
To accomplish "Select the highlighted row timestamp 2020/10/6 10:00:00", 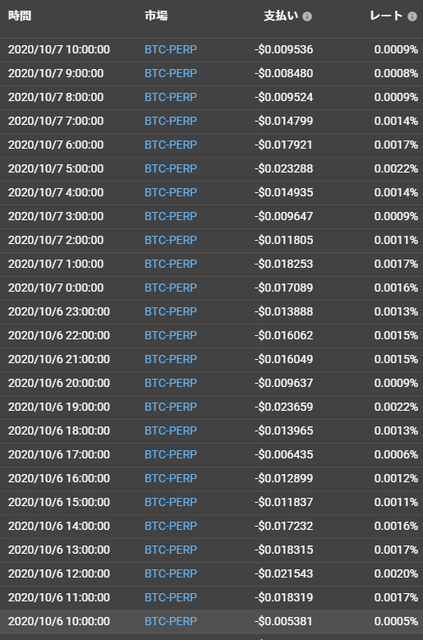I will tap(59, 621).
